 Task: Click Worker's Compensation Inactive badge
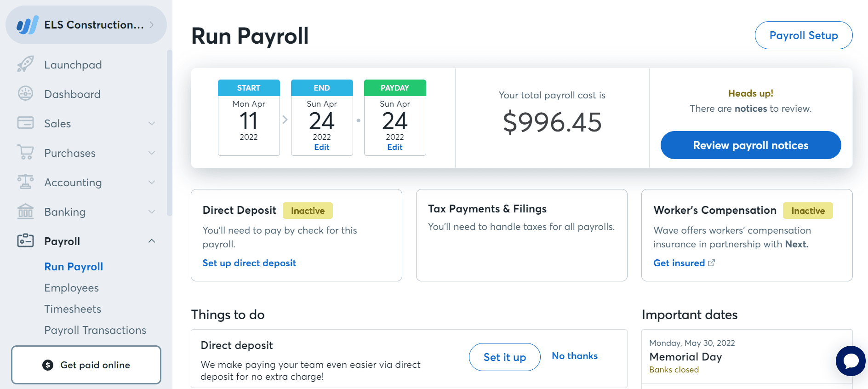(x=808, y=211)
